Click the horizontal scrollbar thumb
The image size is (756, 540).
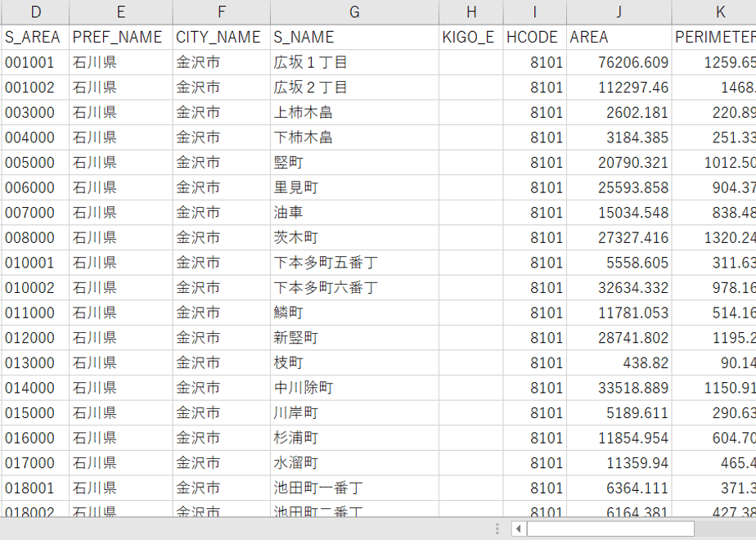[610, 529]
